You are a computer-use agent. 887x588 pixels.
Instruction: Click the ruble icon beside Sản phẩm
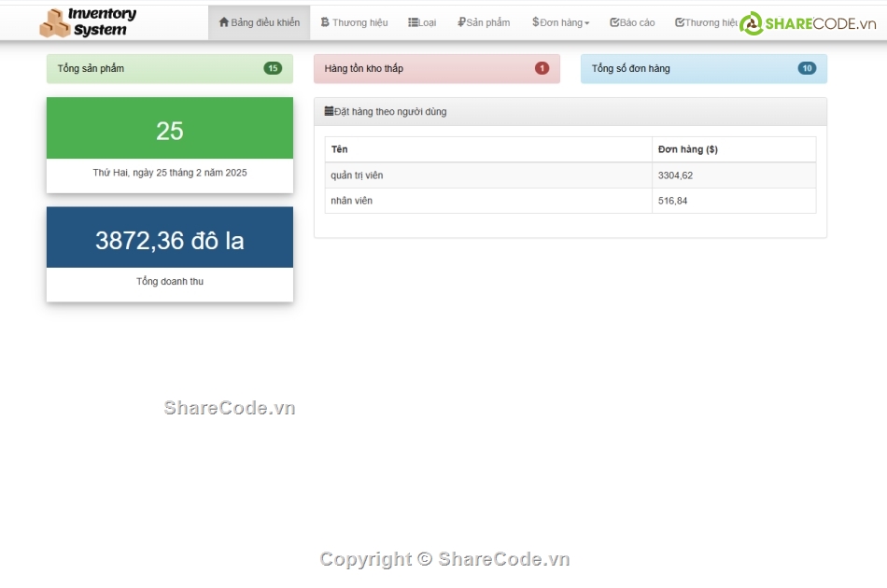(x=461, y=22)
